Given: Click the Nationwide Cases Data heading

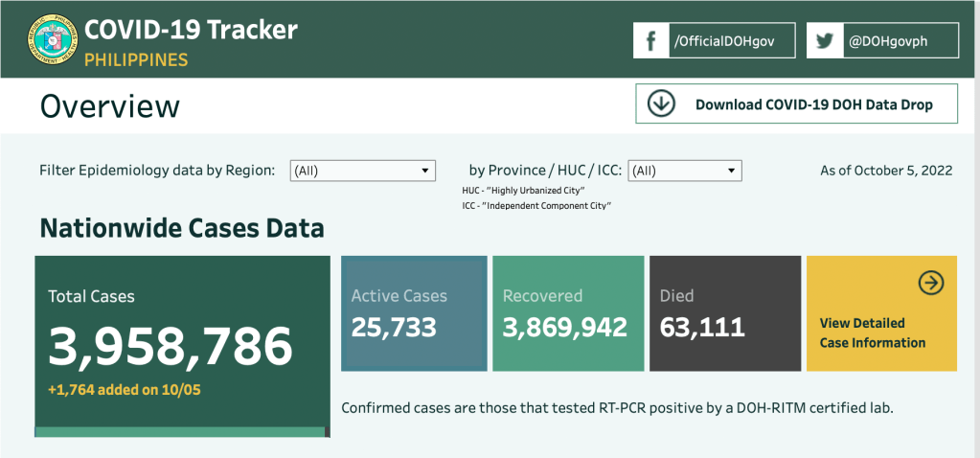Looking at the screenshot, I should click(181, 229).
